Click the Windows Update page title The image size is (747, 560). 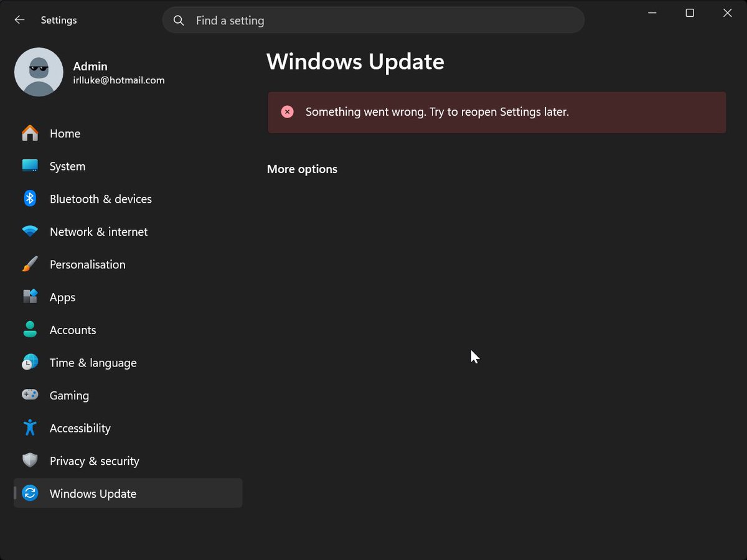coord(355,62)
